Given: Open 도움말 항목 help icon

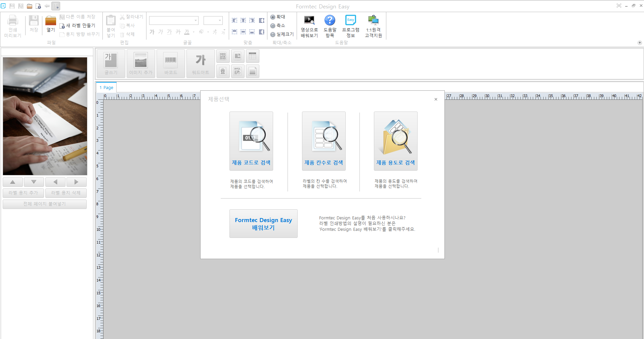Looking at the screenshot, I should point(330,26).
